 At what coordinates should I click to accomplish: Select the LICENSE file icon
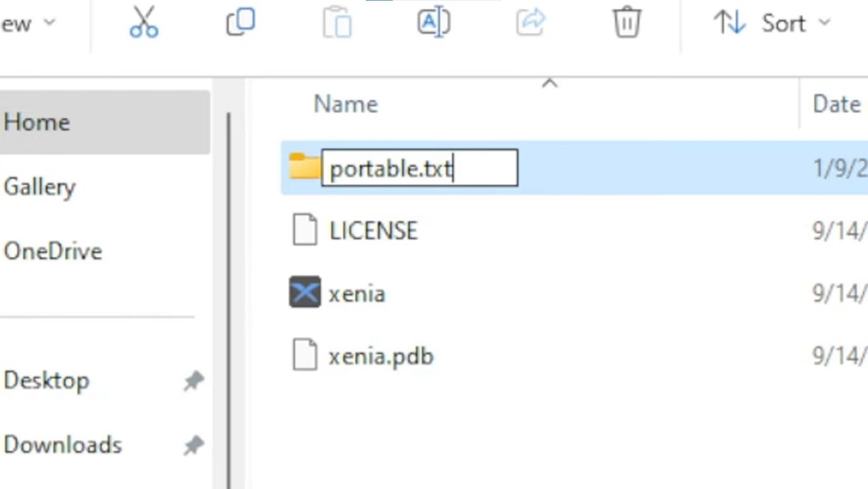click(x=305, y=230)
